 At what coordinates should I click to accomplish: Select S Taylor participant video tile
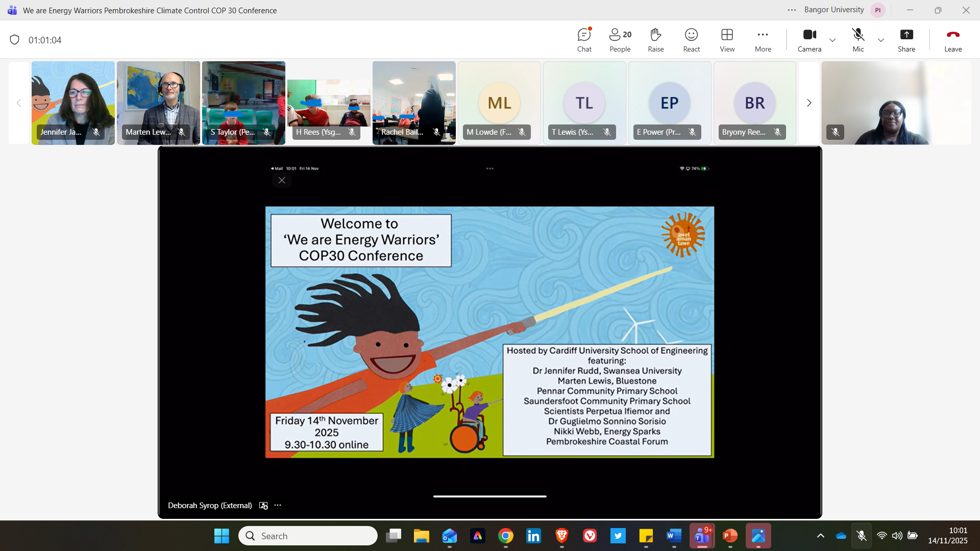[243, 103]
